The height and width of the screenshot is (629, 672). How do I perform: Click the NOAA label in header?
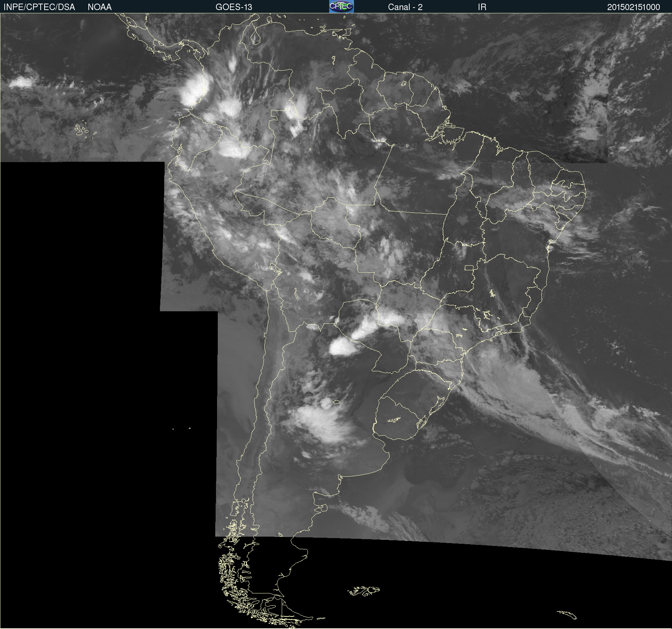100,7
